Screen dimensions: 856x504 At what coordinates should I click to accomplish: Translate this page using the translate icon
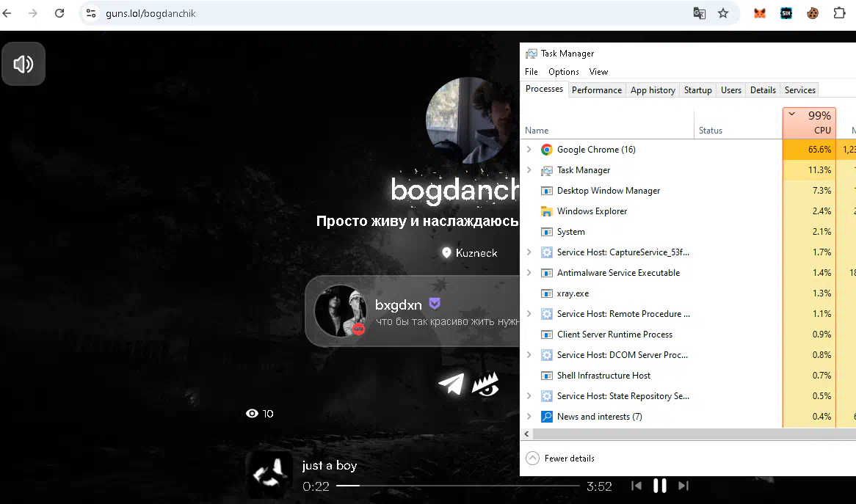700,13
